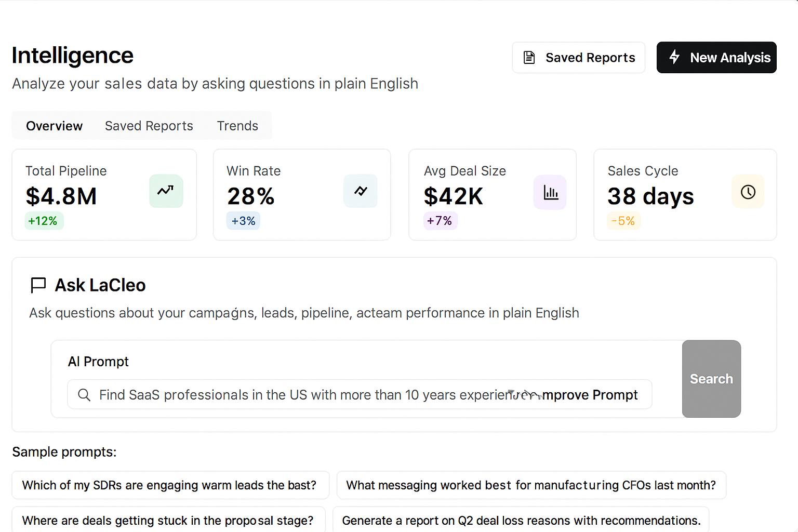The width and height of the screenshot is (798, 532).
Task: Click the document icon on Saved Reports button
Action: pyautogui.click(x=529, y=58)
